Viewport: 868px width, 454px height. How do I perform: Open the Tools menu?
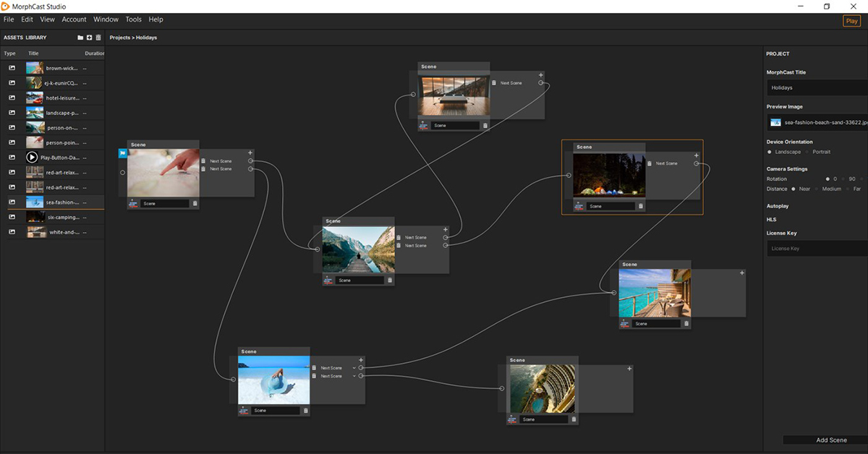point(133,20)
